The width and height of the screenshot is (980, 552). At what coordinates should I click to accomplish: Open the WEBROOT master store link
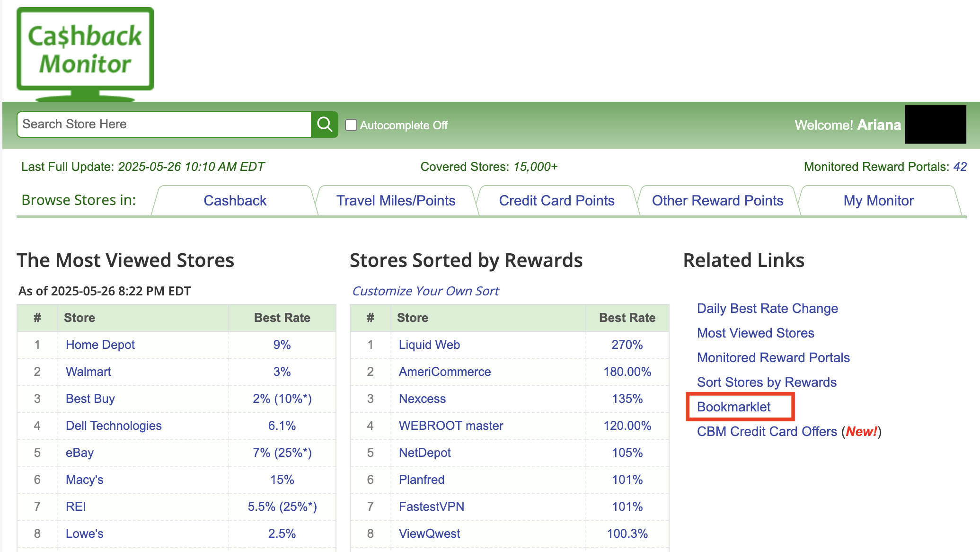click(x=451, y=426)
